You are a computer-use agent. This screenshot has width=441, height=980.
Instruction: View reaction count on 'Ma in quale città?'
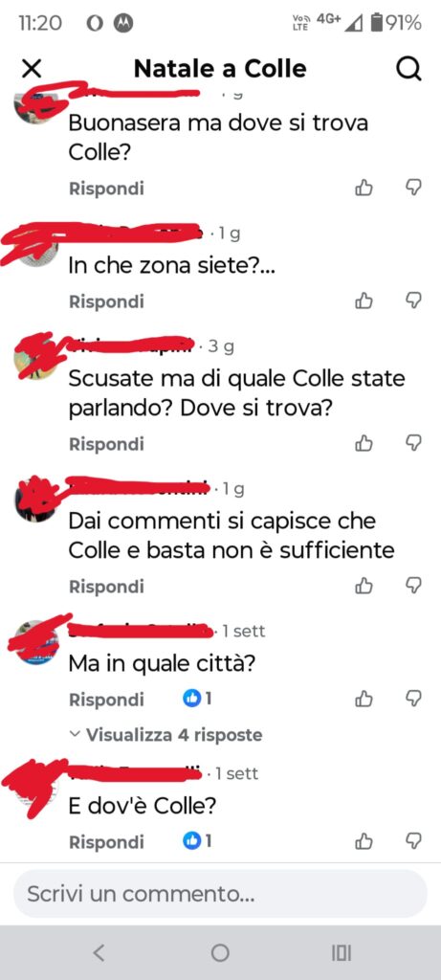(x=197, y=699)
